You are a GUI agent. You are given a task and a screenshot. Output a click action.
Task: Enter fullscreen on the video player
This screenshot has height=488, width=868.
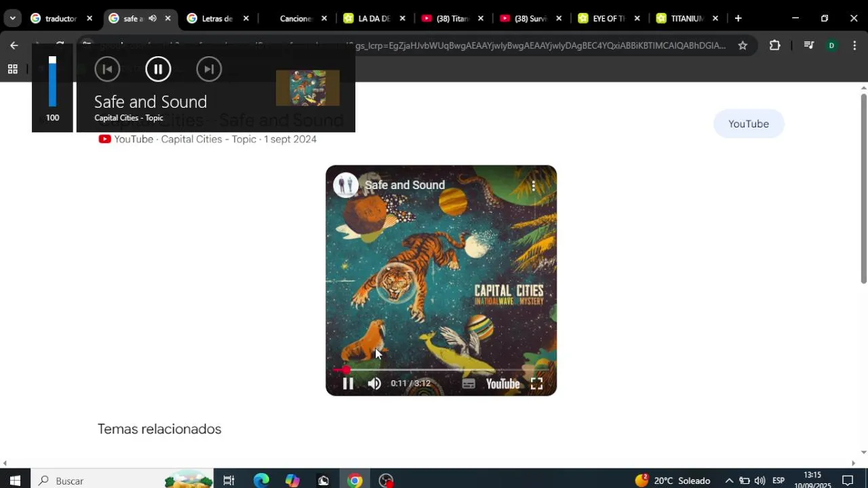point(536,384)
